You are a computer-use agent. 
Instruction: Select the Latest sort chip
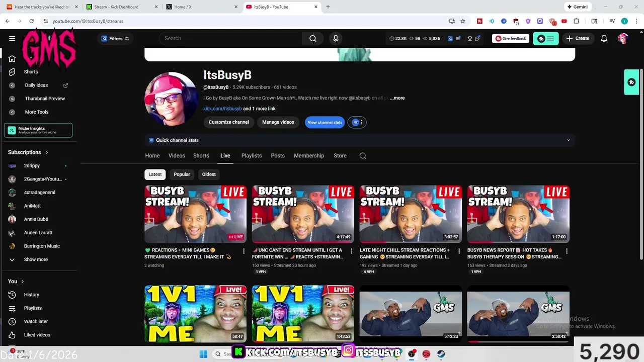[155, 174]
